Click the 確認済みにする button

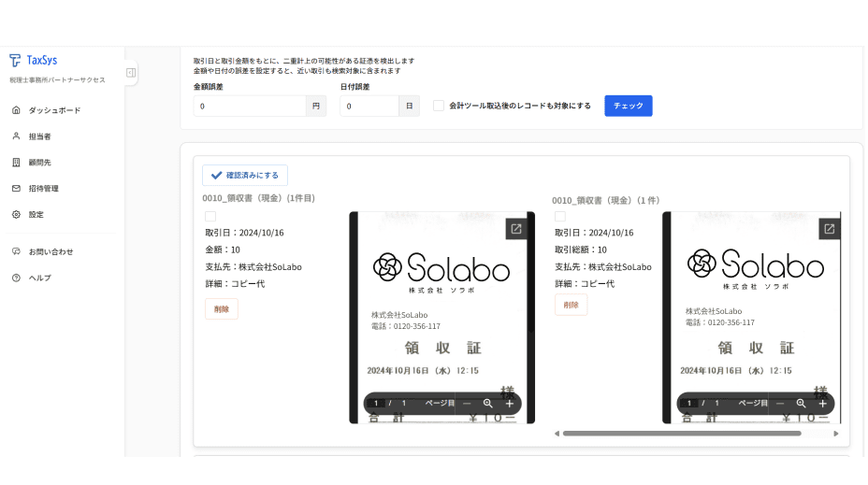(245, 175)
